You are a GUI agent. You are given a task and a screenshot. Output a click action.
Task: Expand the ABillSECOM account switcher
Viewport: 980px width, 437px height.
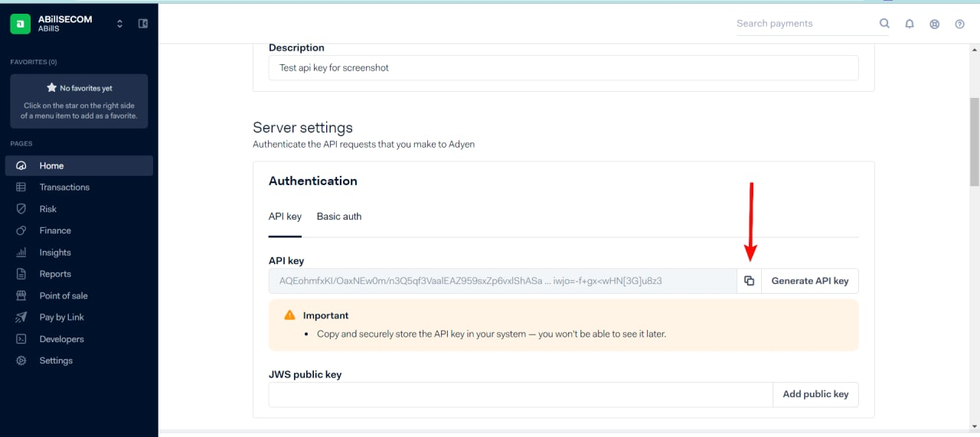[x=119, y=24]
